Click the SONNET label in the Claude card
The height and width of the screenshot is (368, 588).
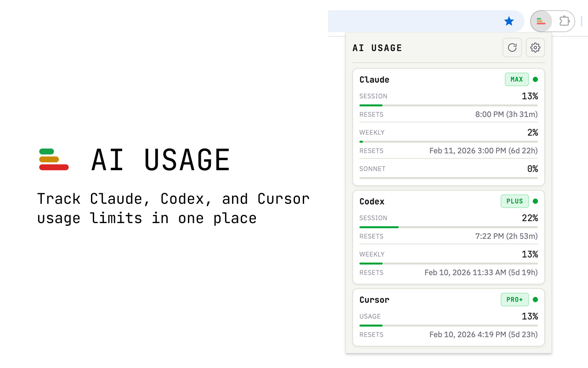click(373, 169)
